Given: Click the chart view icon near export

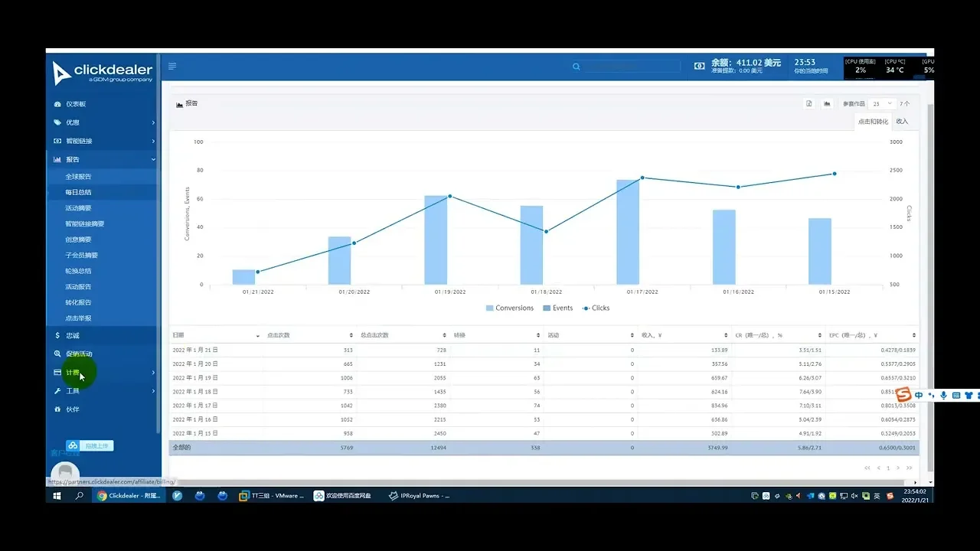Looking at the screenshot, I should coord(827,103).
